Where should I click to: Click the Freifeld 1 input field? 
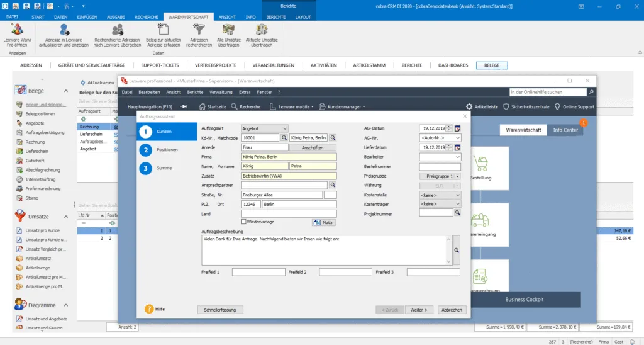coord(258,272)
